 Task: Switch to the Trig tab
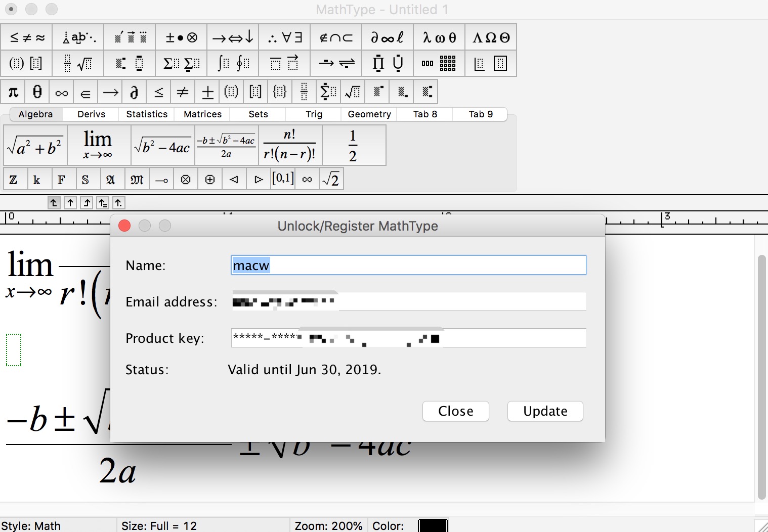point(314,114)
